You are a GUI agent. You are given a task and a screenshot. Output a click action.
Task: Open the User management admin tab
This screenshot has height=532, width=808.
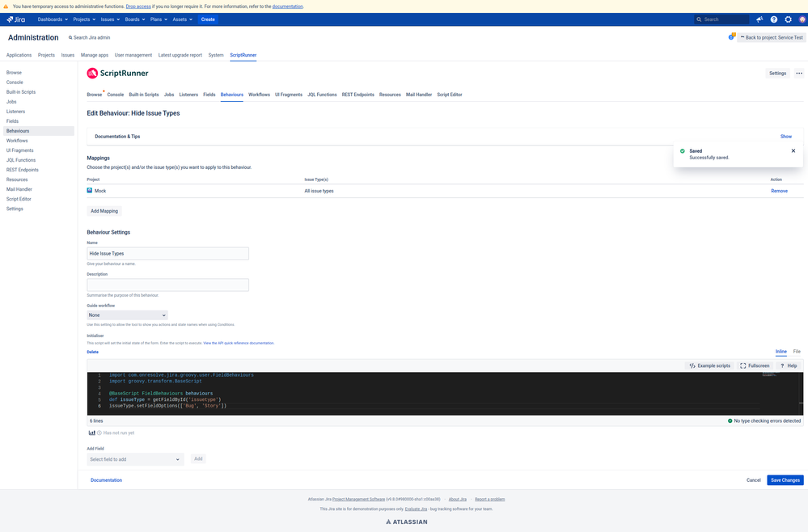point(134,54)
